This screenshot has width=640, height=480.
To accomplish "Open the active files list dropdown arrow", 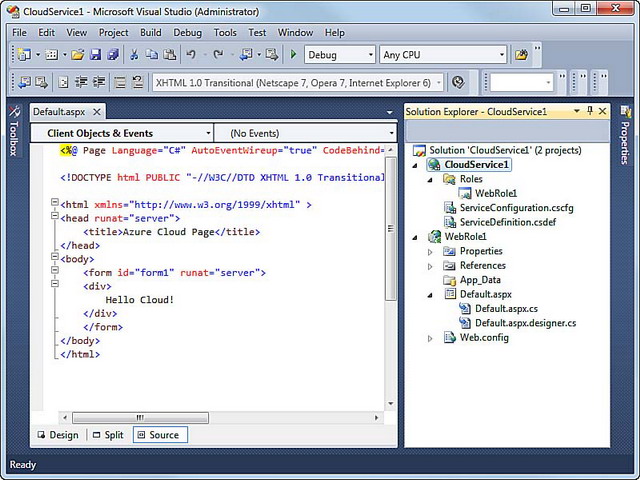I will [x=389, y=112].
